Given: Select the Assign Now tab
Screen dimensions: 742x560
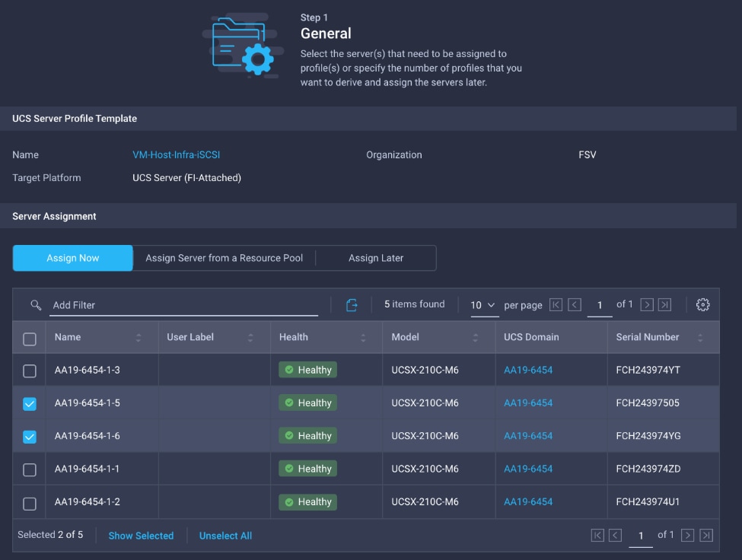Looking at the screenshot, I should pyautogui.click(x=72, y=258).
